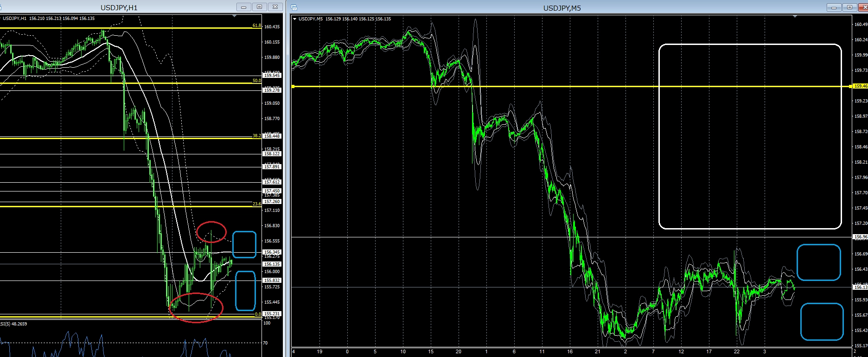Click the 155.231 price tag in the H1 chart
Viewport: 868px width, 357px height.
(x=272, y=314)
